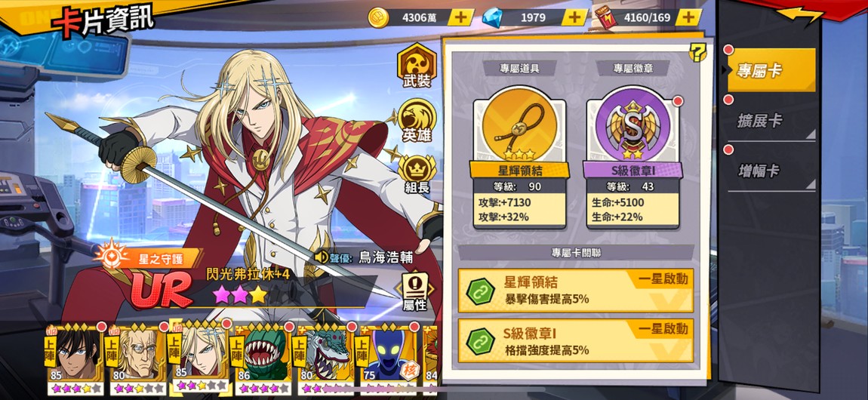Play voice via speaker icon near 聲優

(x=322, y=257)
